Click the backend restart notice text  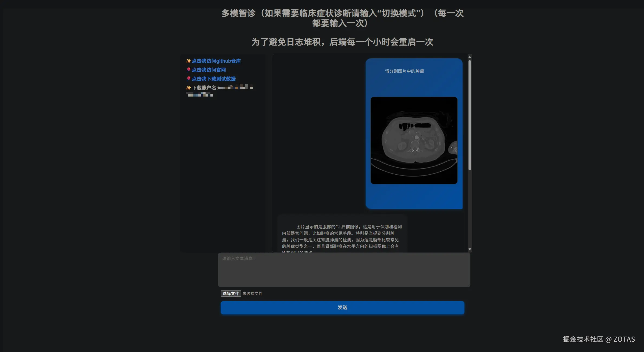(342, 42)
